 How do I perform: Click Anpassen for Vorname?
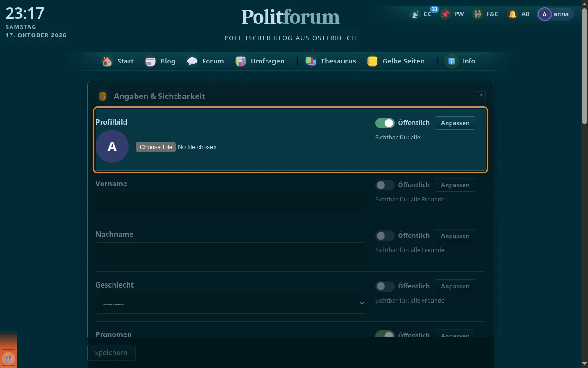click(455, 185)
